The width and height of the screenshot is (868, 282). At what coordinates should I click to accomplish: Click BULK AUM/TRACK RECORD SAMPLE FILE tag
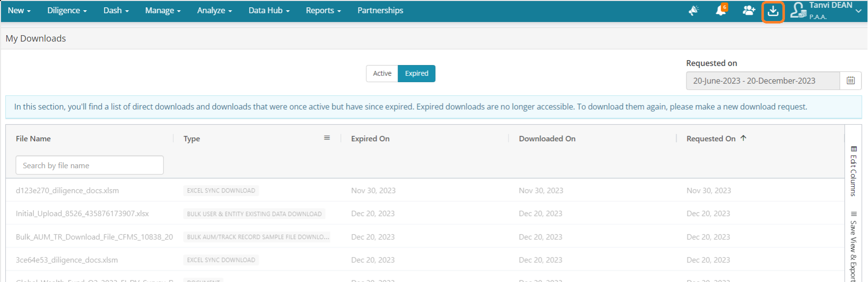pyautogui.click(x=257, y=237)
